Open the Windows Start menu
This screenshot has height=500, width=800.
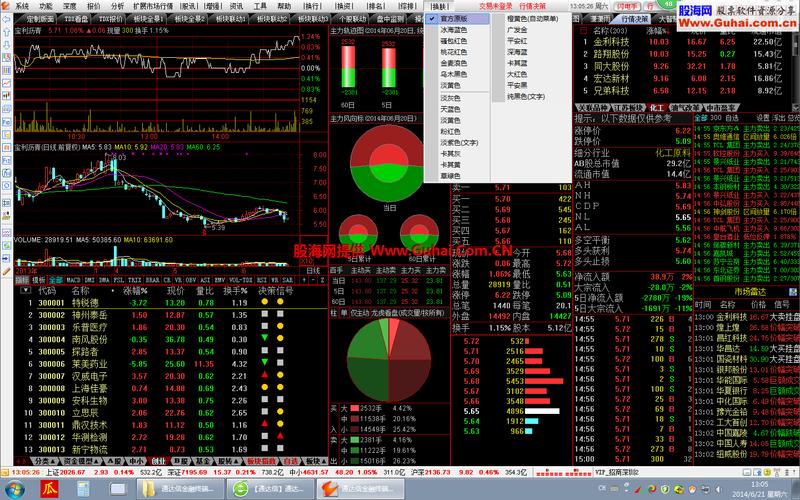17,489
